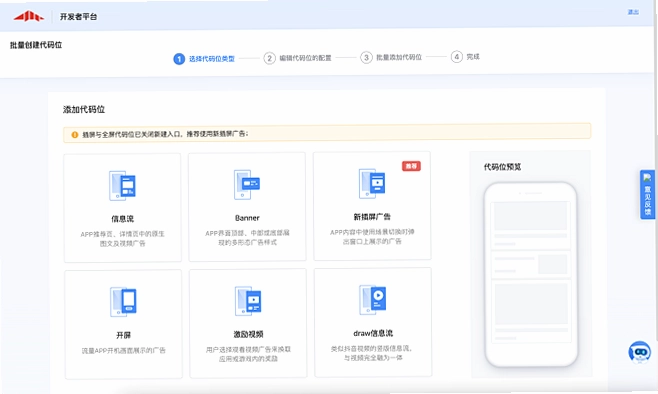Select the draw信息流 ad type icon
Screen dimensions: 658x394
373,300
